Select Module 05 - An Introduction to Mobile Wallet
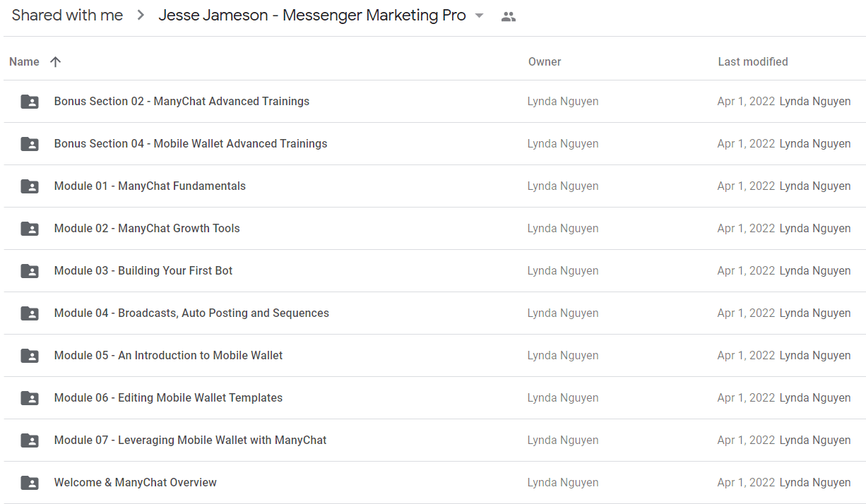Image resolution: width=866 pixels, height=504 pixels. click(x=168, y=355)
